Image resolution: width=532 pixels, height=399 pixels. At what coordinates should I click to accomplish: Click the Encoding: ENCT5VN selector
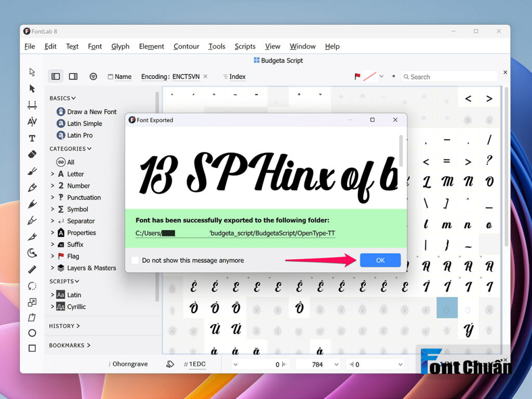[170, 77]
